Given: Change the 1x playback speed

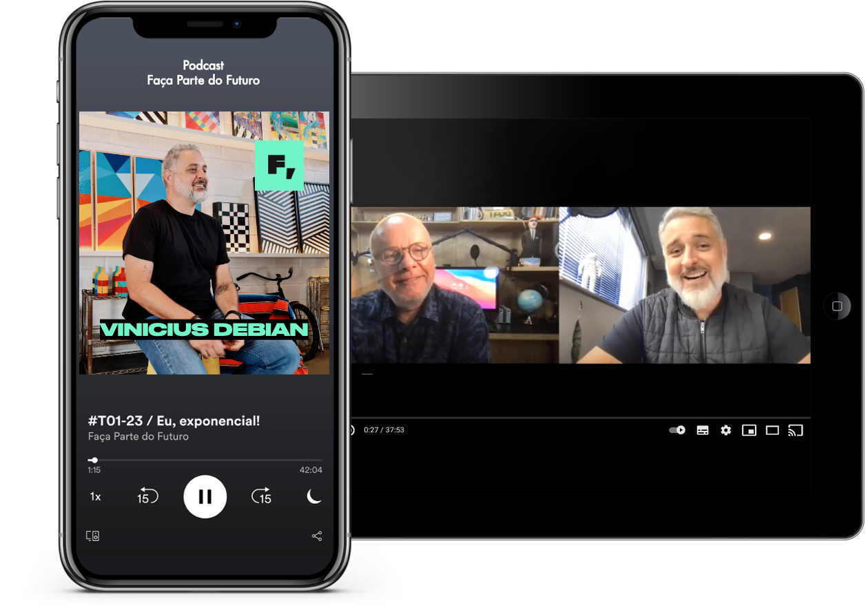Looking at the screenshot, I should (96, 496).
